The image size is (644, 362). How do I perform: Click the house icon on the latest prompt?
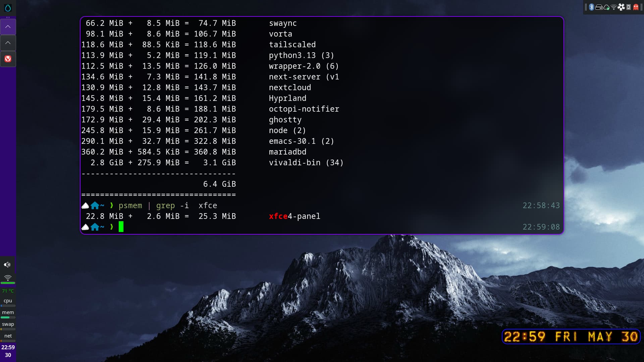95,227
